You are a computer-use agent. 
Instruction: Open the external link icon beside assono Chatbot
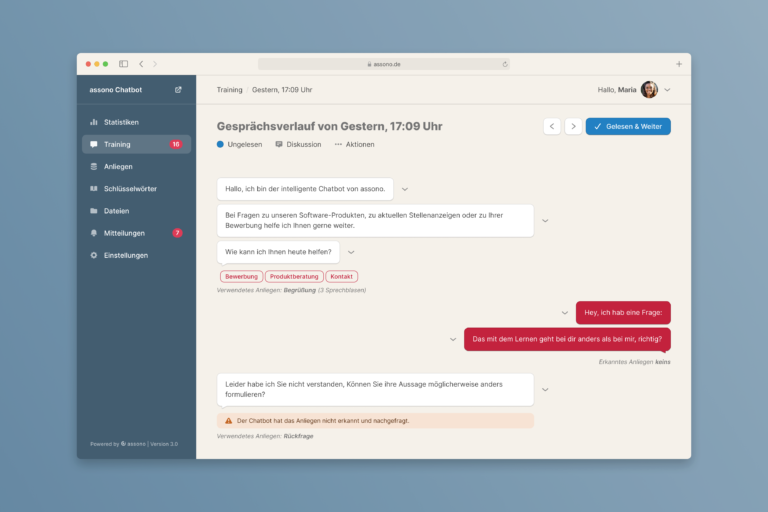point(178,90)
